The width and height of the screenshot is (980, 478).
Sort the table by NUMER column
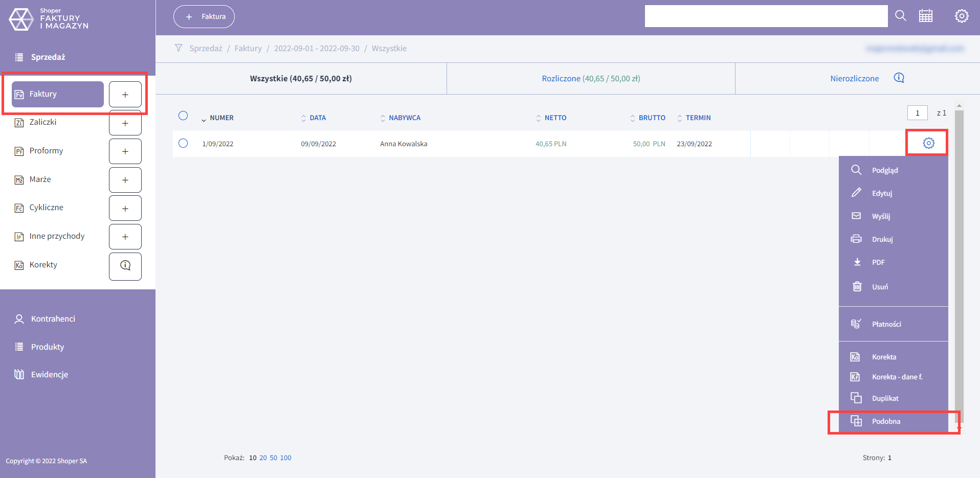coord(221,118)
